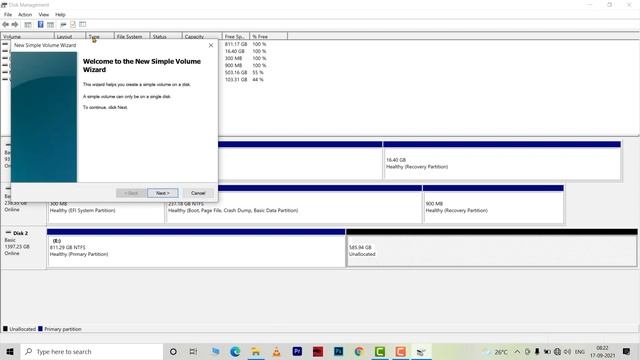Launch Microsoft Edge from the taskbar
The height and width of the screenshot is (360, 640).
(235, 351)
